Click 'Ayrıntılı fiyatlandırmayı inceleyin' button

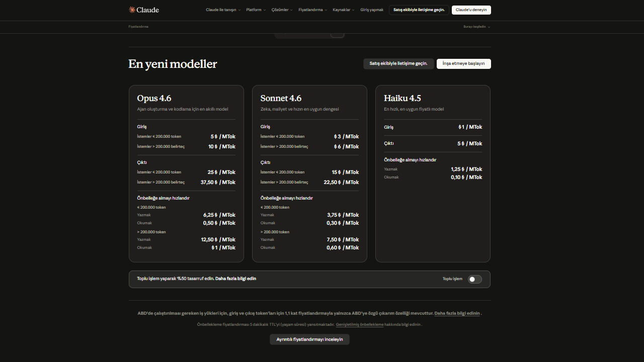(x=309, y=339)
